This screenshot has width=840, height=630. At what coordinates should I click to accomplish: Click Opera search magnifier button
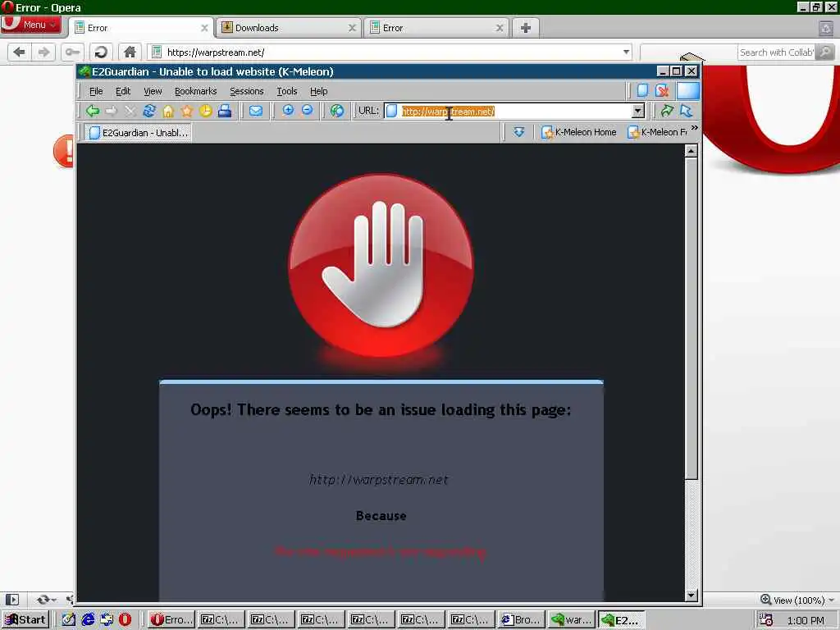pos(826,52)
